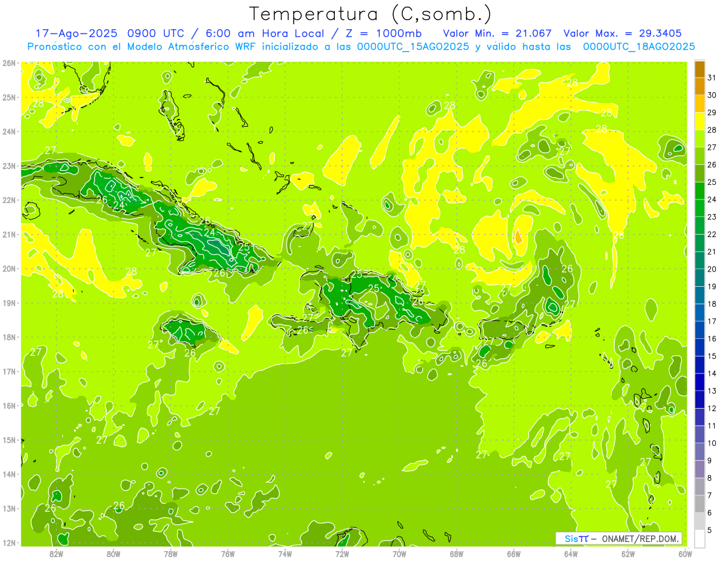Image resolution: width=728 pixels, height=562 pixels.
Task: Click the dark blue legend swatch between 13 and 14
Action: (700, 383)
